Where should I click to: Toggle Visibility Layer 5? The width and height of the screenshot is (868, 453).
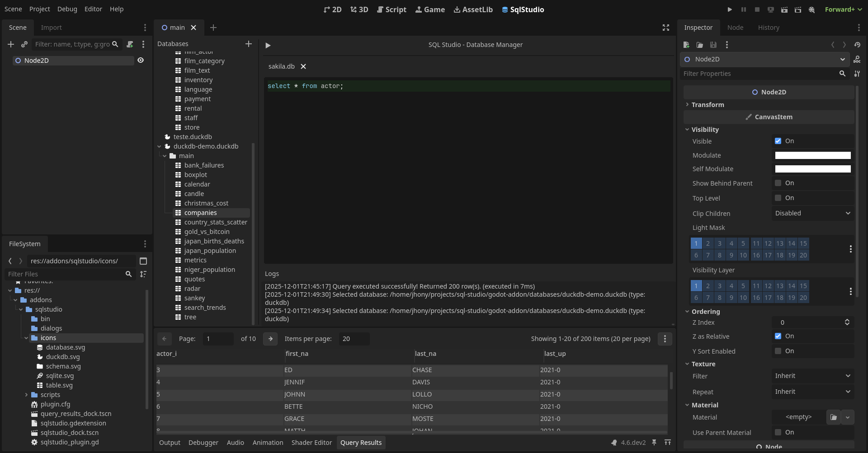click(743, 286)
